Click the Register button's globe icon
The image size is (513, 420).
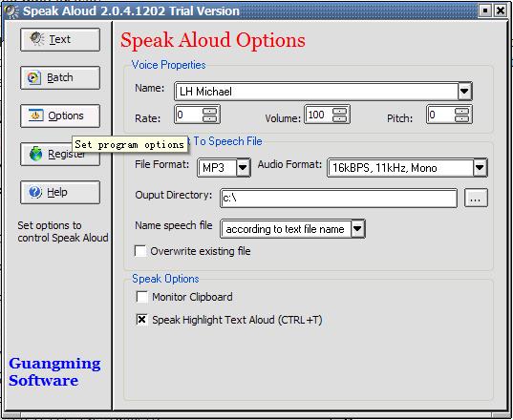coord(36,154)
